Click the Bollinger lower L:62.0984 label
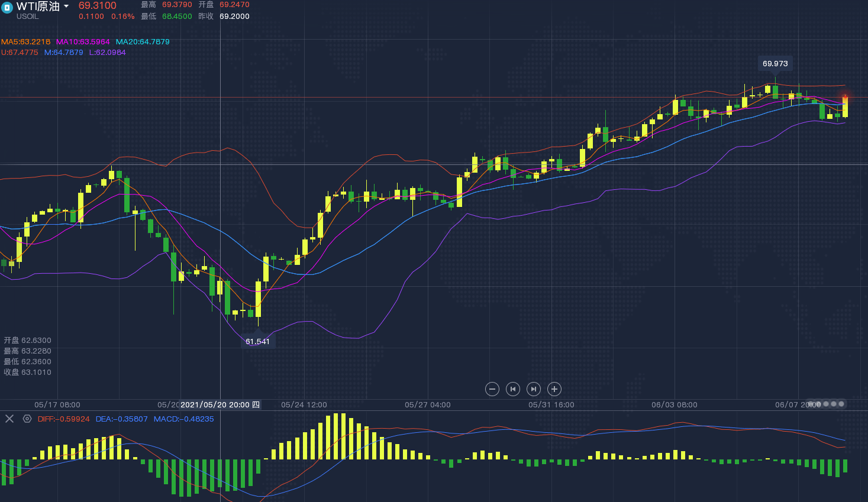This screenshot has height=502, width=868. pyautogui.click(x=108, y=53)
